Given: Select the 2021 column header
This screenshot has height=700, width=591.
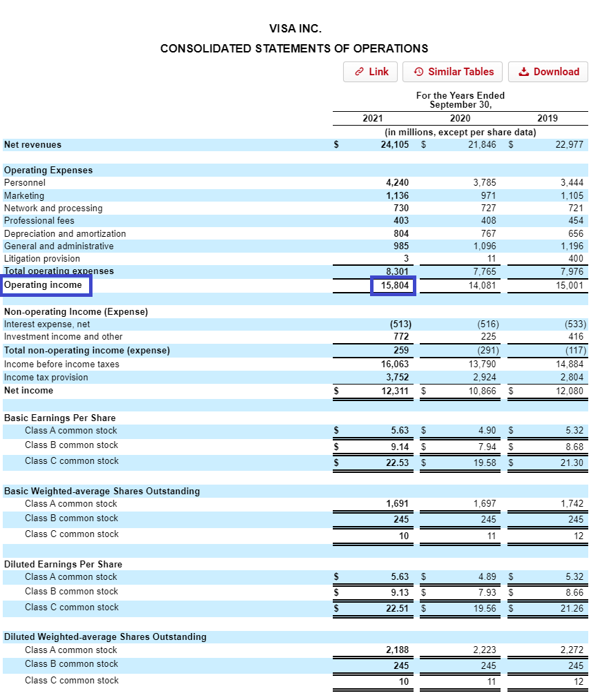Looking at the screenshot, I should [372, 118].
